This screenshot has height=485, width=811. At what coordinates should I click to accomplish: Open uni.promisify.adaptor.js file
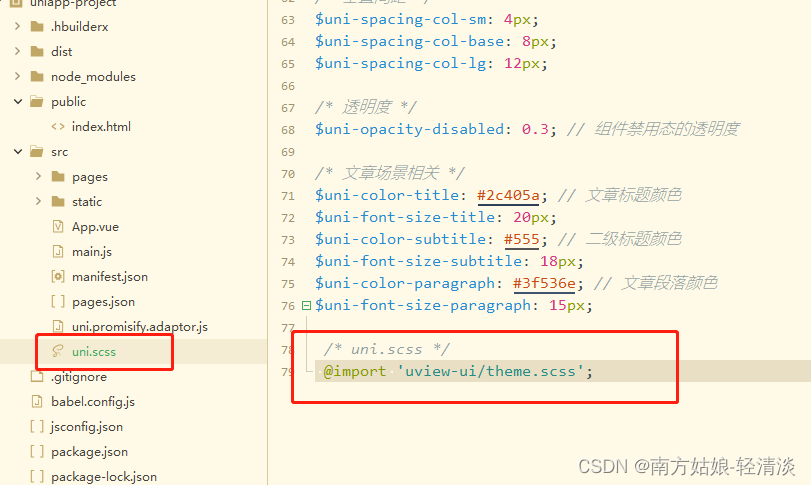[140, 326]
